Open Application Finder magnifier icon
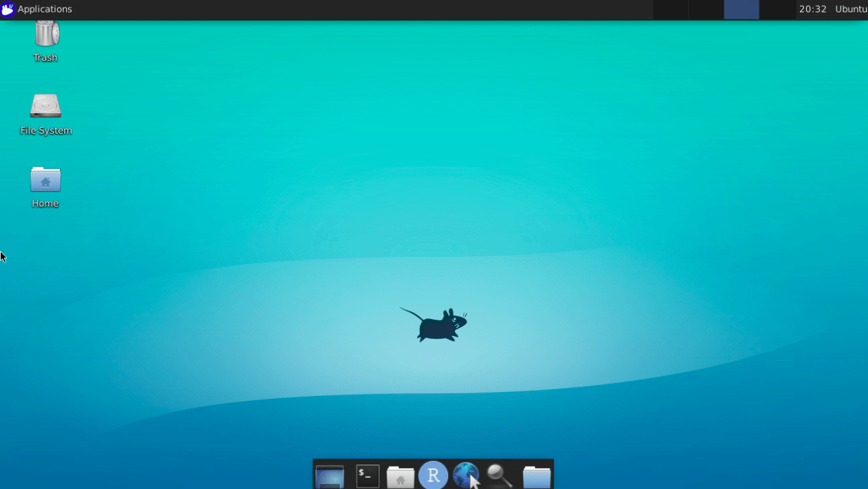 point(499,475)
